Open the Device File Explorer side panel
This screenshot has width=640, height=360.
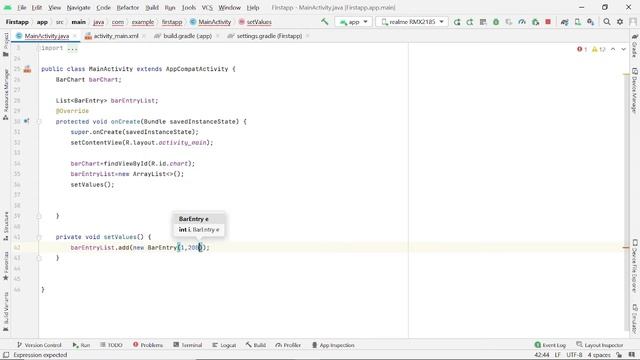coord(635,265)
